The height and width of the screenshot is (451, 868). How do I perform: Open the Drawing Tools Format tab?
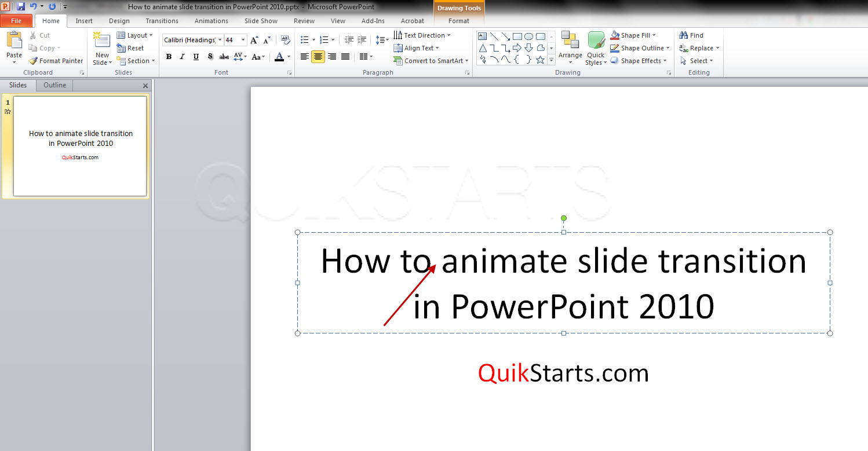pyautogui.click(x=459, y=21)
